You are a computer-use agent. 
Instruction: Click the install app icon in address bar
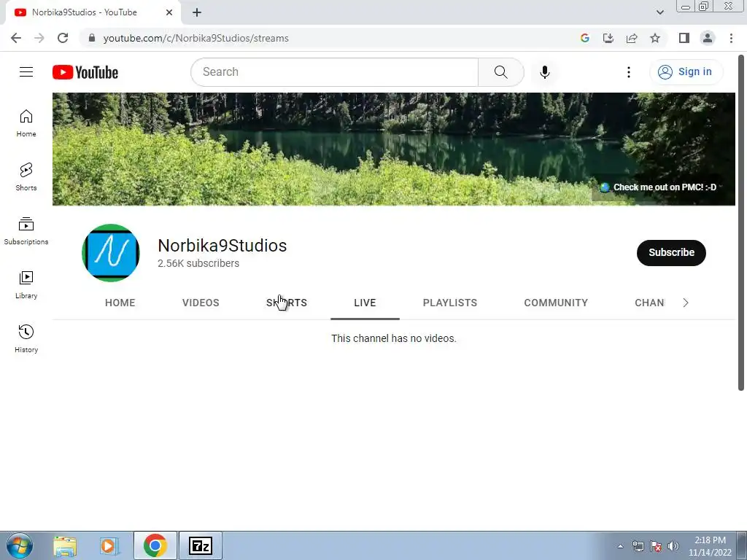pos(608,38)
